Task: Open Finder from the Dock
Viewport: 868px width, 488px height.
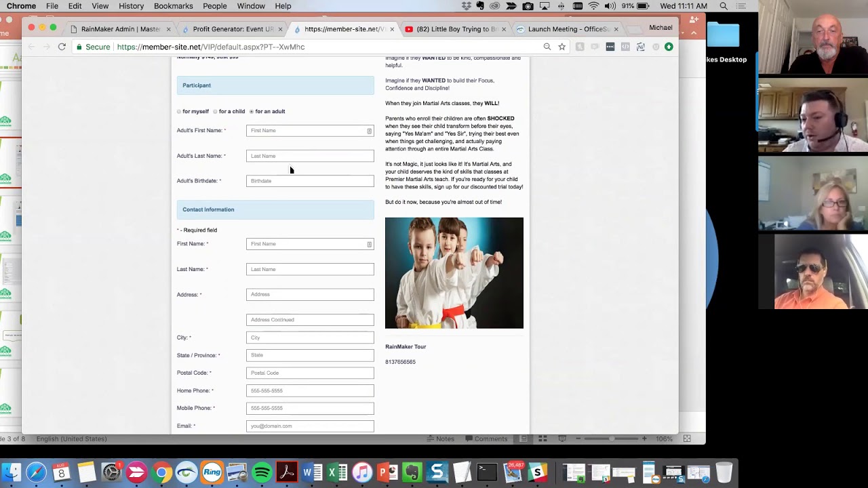Action: tap(11, 472)
